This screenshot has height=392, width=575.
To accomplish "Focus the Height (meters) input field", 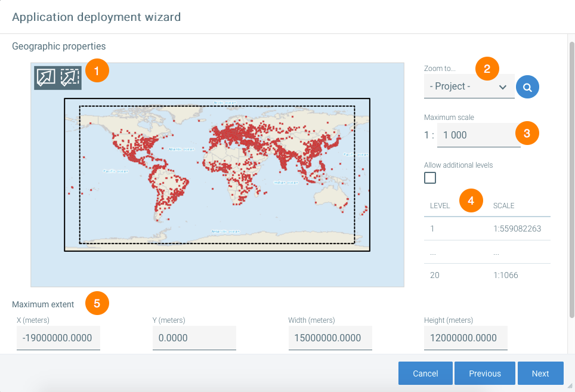I will coord(465,338).
